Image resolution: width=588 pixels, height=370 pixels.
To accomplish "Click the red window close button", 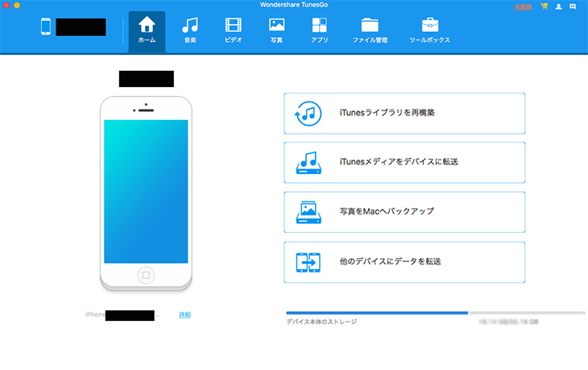I will [x=6, y=6].
